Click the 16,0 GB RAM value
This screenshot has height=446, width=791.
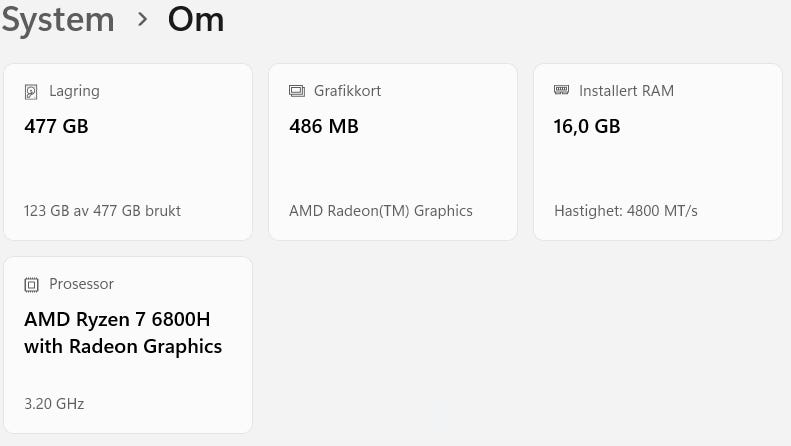[x=587, y=126]
